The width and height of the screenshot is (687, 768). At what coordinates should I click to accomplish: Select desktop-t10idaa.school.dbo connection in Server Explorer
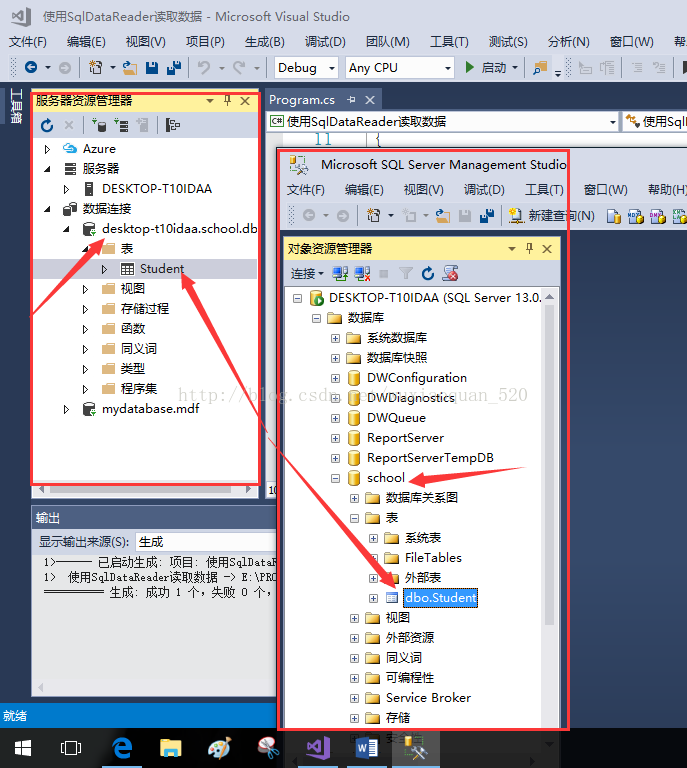(x=179, y=229)
